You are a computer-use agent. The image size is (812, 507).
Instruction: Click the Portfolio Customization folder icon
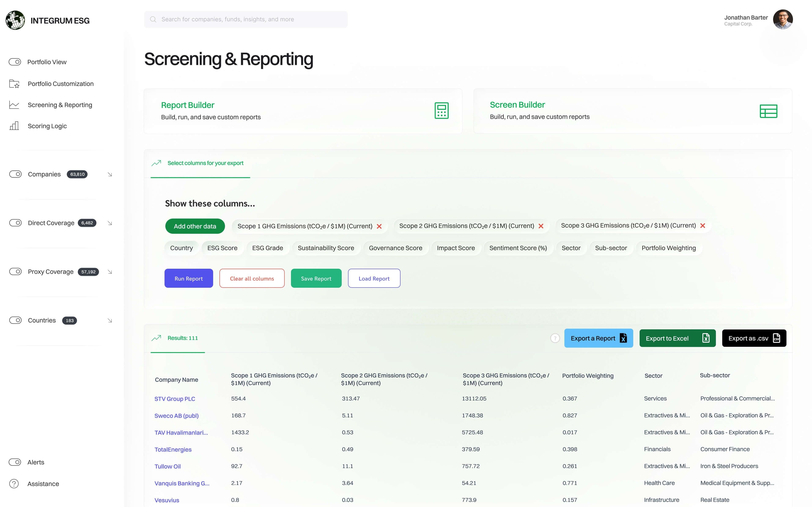click(x=14, y=84)
